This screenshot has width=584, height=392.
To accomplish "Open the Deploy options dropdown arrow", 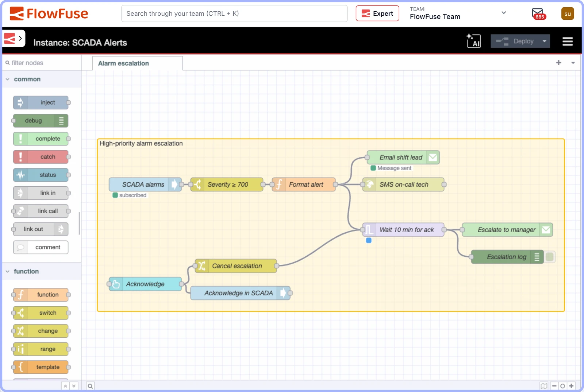I will [x=545, y=41].
